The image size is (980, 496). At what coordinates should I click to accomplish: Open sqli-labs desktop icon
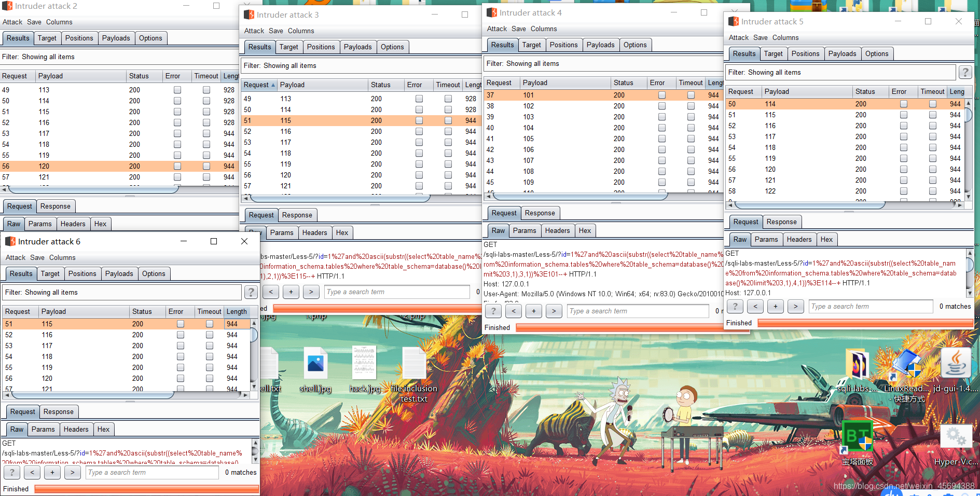pos(858,370)
